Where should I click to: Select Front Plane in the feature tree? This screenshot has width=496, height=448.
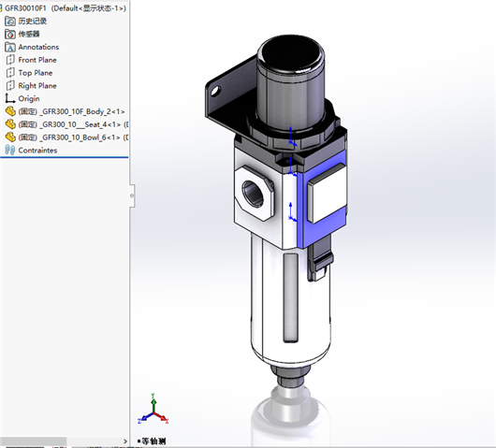point(37,60)
